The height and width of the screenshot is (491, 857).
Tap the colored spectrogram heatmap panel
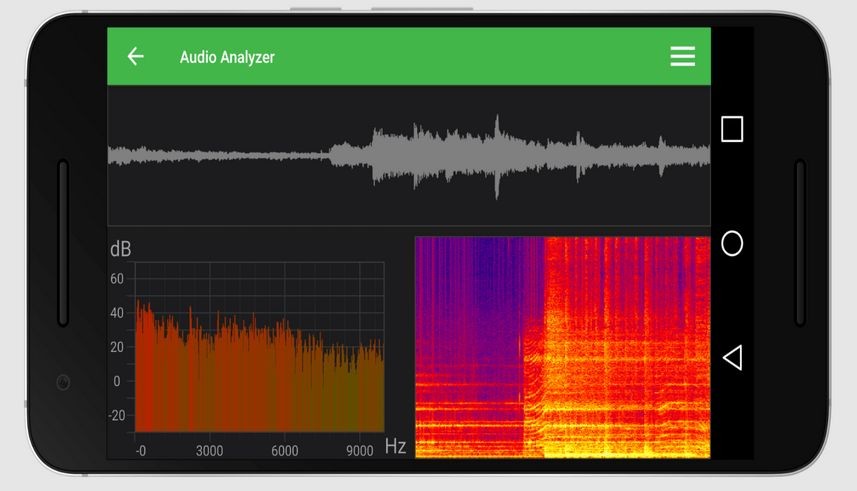click(562, 347)
